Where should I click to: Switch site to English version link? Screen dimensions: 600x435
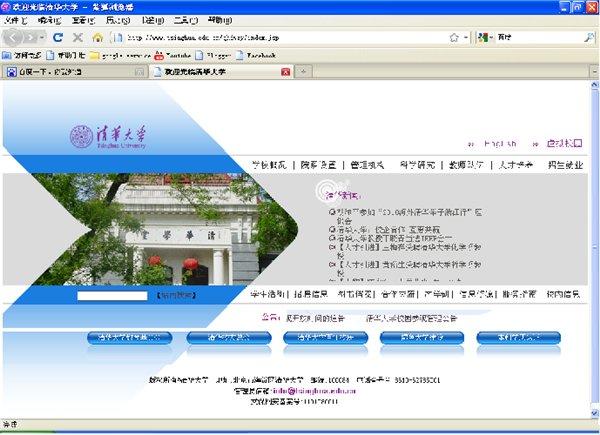click(500, 143)
